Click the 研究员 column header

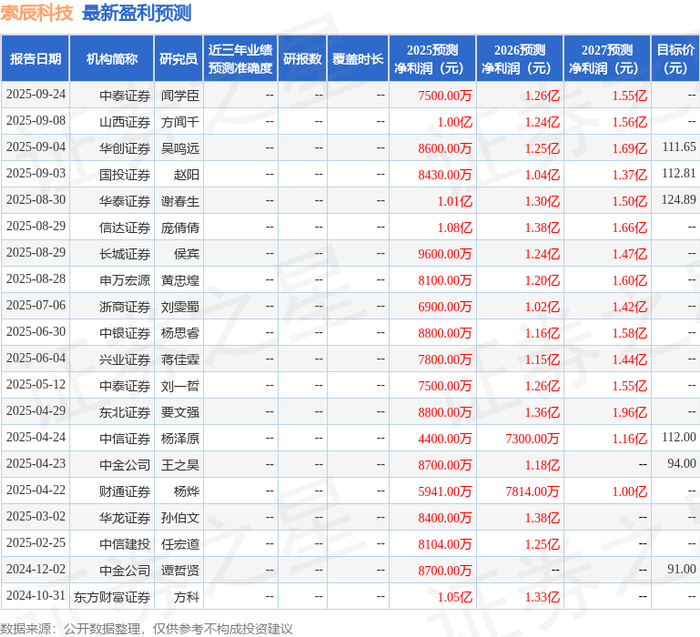pyautogui.click(x=179, y=59)
